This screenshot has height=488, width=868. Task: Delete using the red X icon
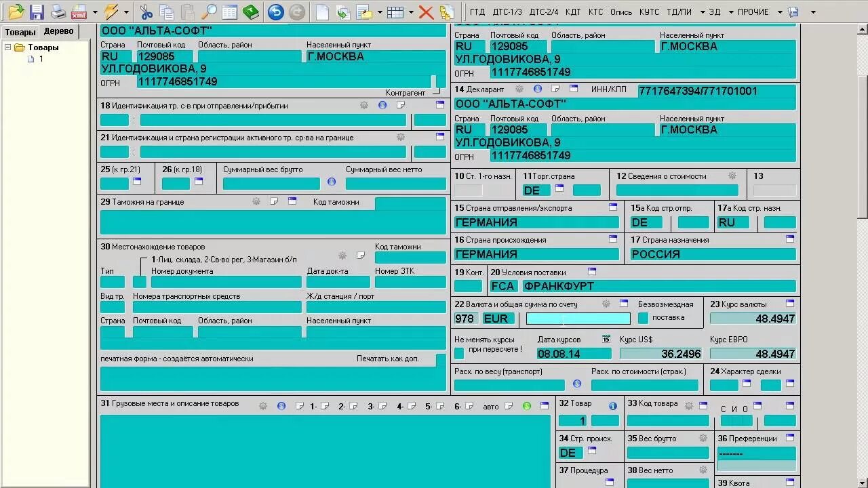coord(426,12)
